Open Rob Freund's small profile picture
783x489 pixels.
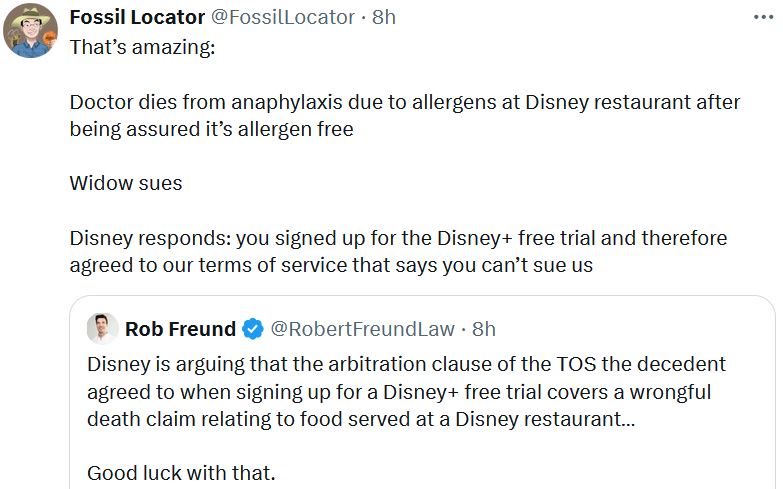point(102,328)
